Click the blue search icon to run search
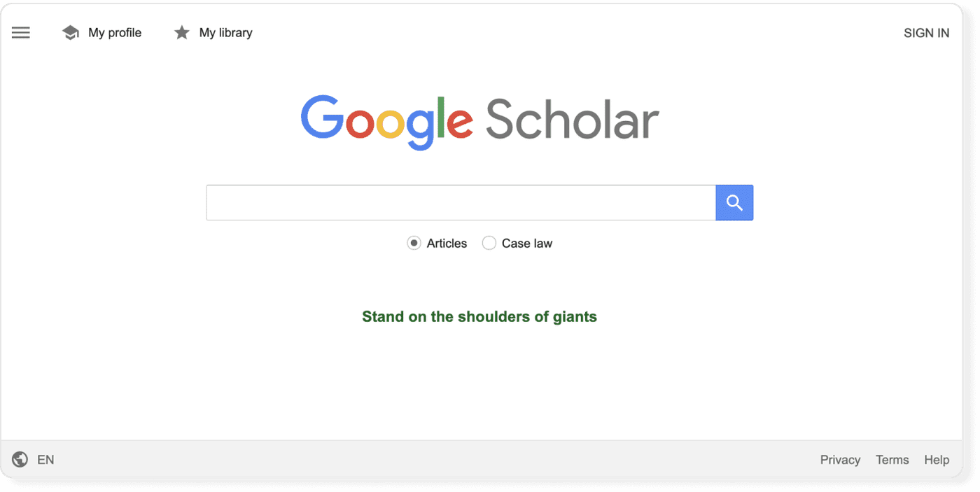 point(734,202)
